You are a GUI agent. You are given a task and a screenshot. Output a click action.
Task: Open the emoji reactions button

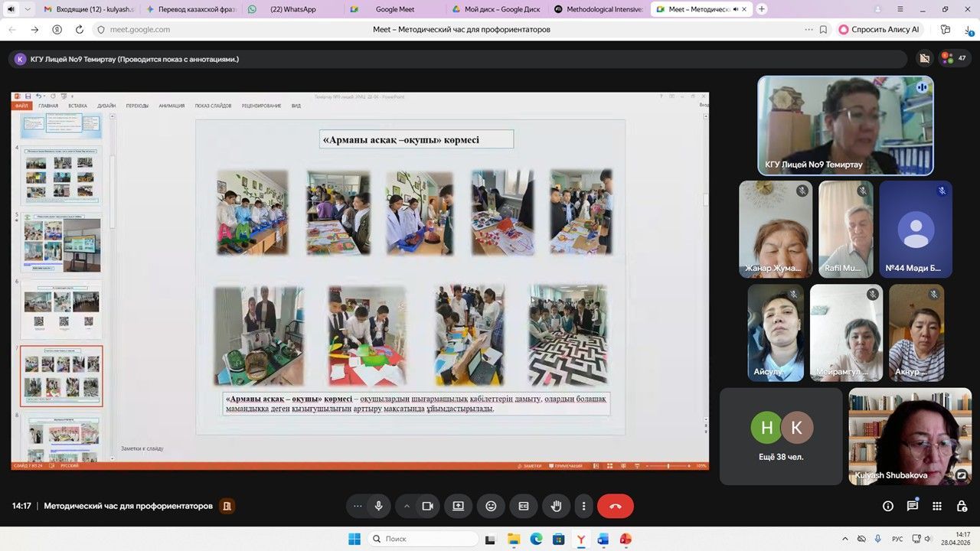coord(491,506)
